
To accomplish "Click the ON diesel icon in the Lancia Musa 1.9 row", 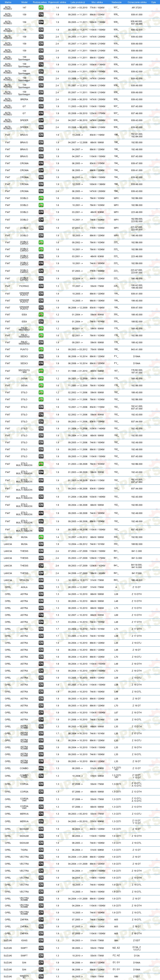I will click(x=41, y=544).
